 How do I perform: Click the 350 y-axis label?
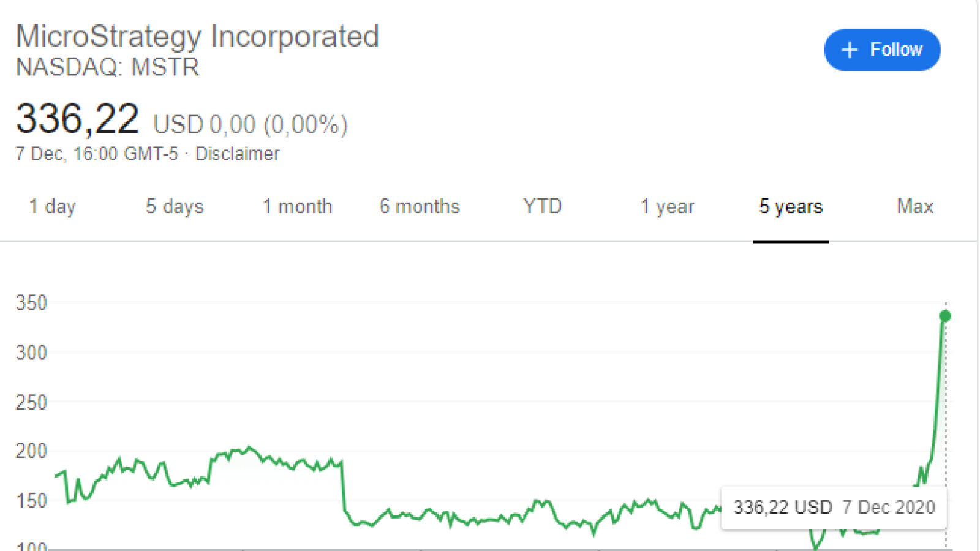[x=31, y=302]
